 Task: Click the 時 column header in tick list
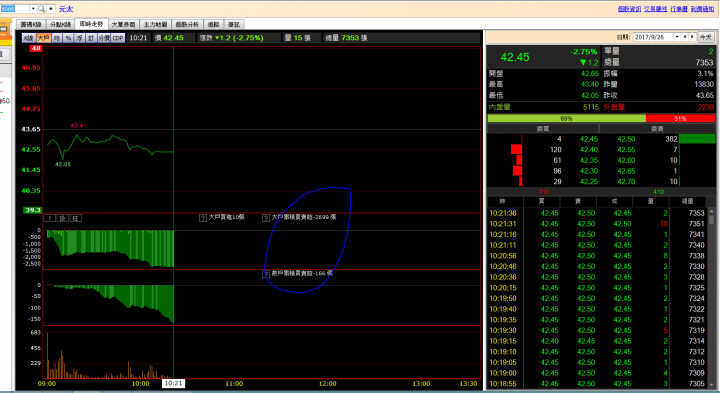[503, 201]
